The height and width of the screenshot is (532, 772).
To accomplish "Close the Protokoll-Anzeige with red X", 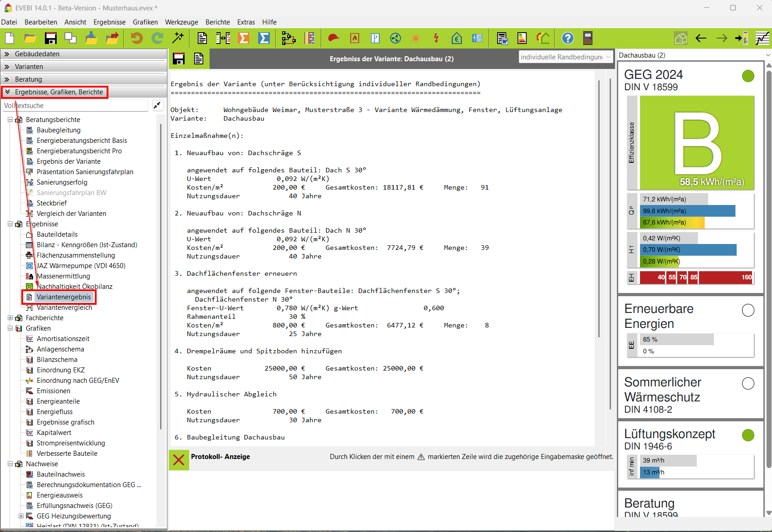I will [179, 460].
